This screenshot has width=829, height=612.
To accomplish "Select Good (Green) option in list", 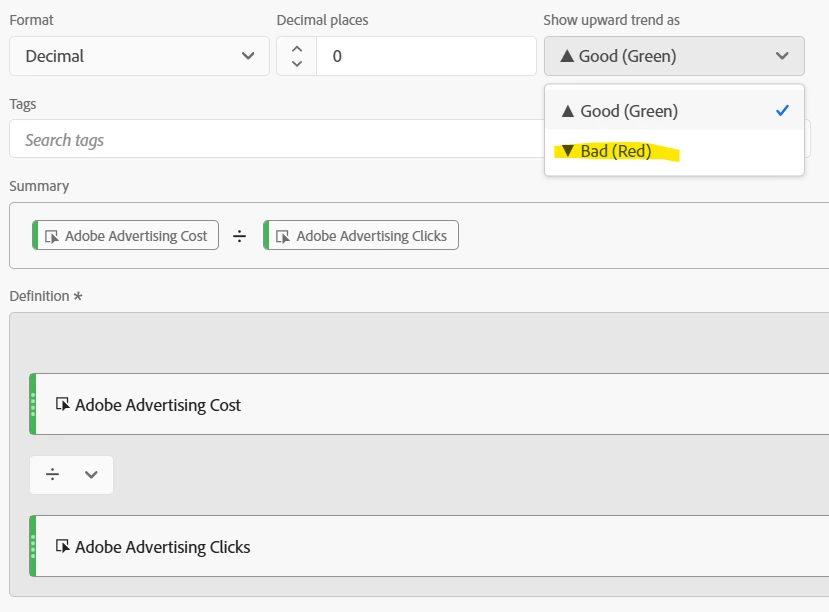I will [x=674, y=111].
